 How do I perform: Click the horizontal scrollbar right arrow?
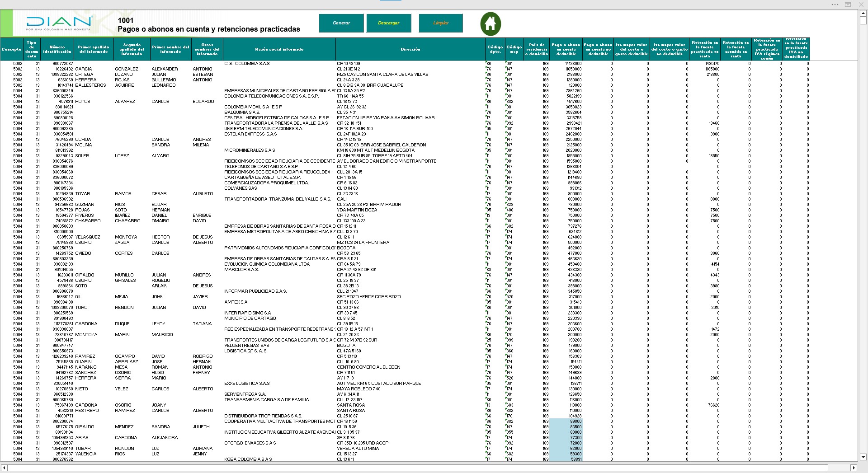point(854,468)
